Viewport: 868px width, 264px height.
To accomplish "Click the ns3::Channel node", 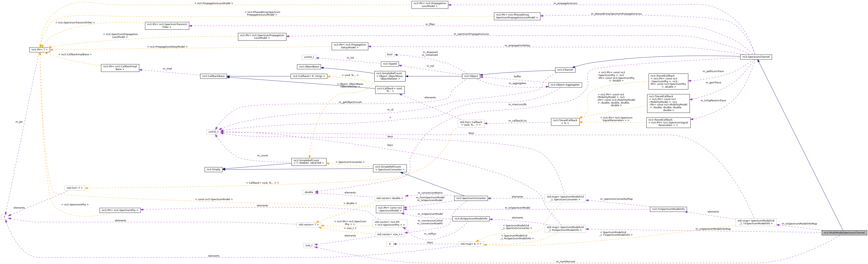I will click(565, 70).
